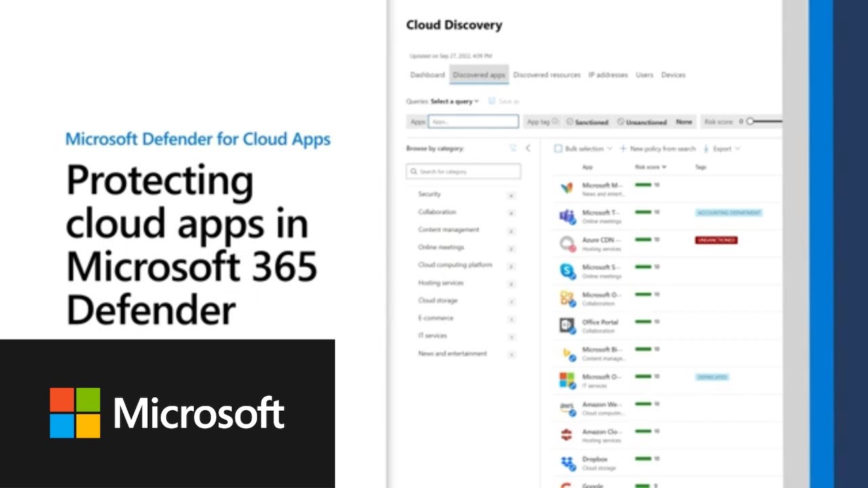
Task: Go to the IP addresses tab
Action: click(608, 75)
